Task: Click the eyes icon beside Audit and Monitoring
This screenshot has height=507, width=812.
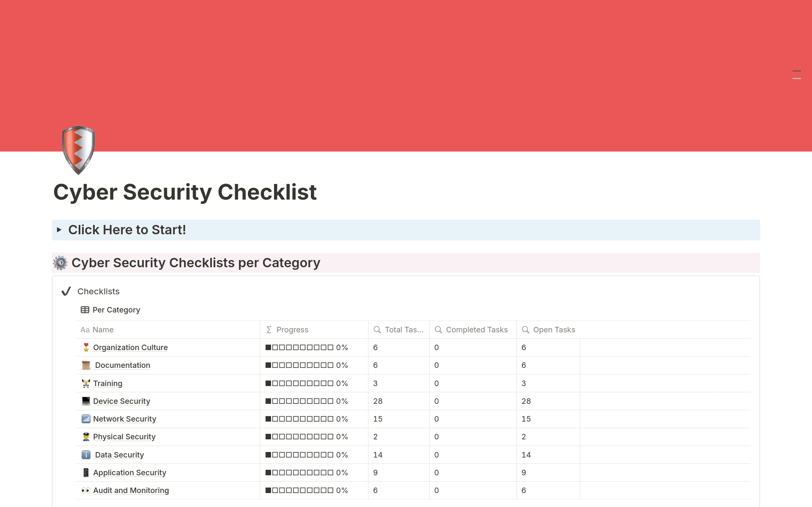Action: [x=86, y=490]
